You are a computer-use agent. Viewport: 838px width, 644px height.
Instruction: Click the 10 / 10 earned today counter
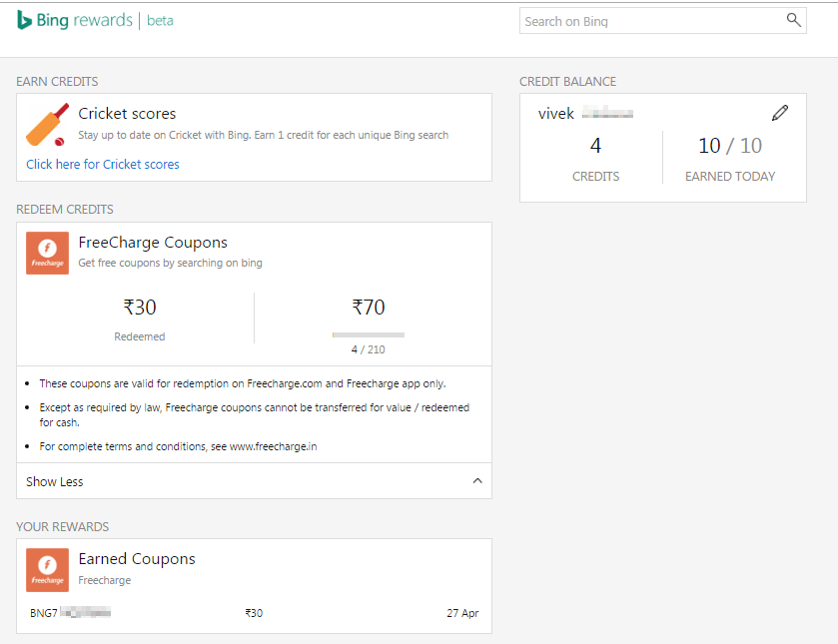click(x=729, y=146)
